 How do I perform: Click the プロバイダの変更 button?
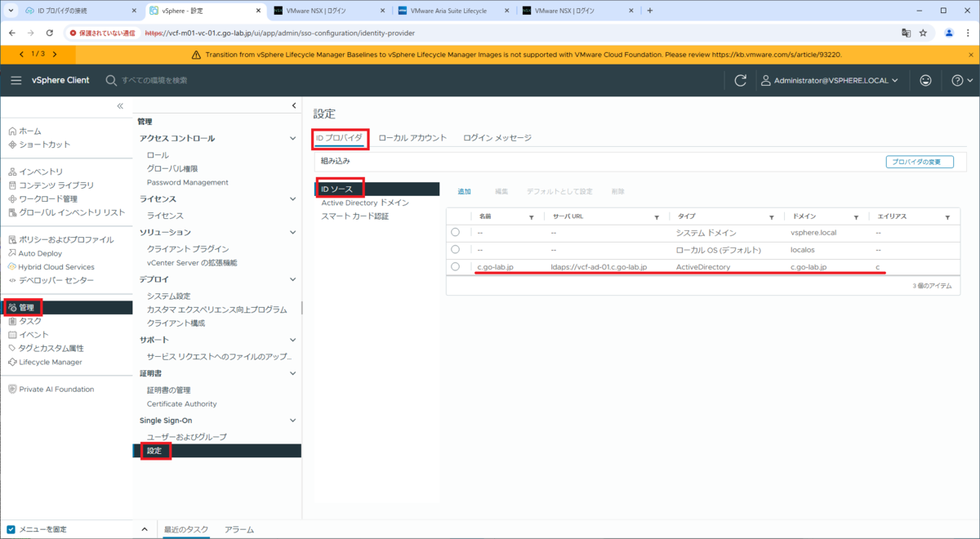coord(920,162)
